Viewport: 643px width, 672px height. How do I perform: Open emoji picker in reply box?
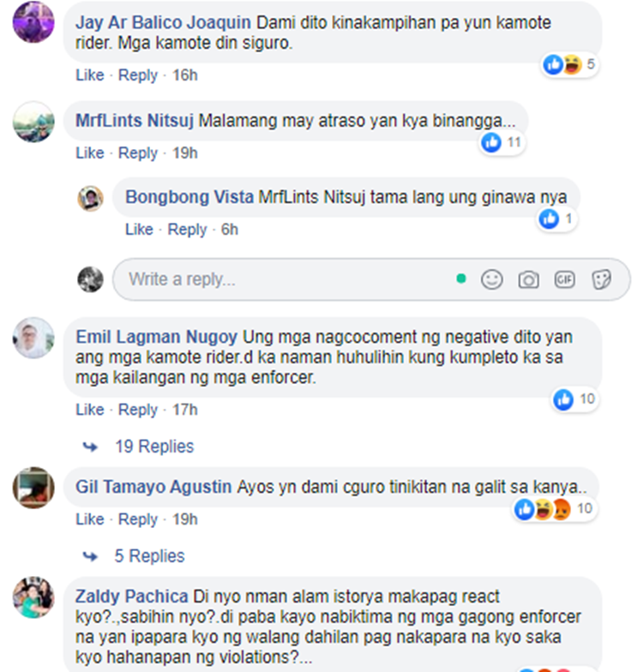(x=492, y=279)
